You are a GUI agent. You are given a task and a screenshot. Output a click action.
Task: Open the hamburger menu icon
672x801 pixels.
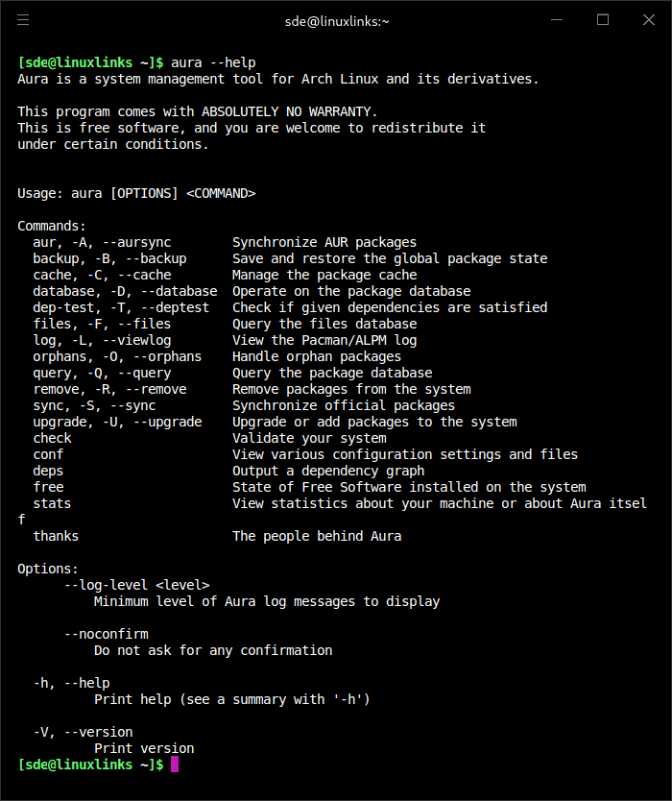pos(23,20)
